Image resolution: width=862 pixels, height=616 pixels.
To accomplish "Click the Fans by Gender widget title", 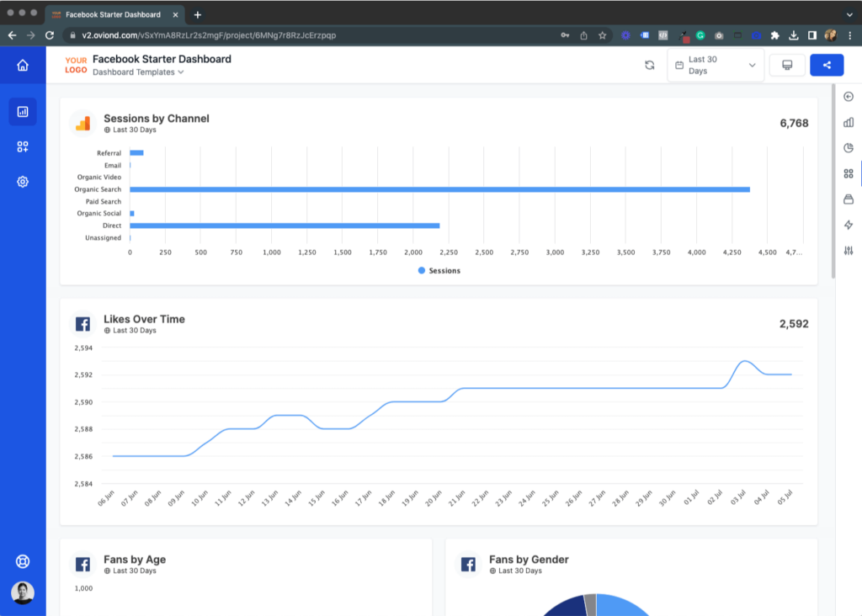I will click(x=529, y=560).
